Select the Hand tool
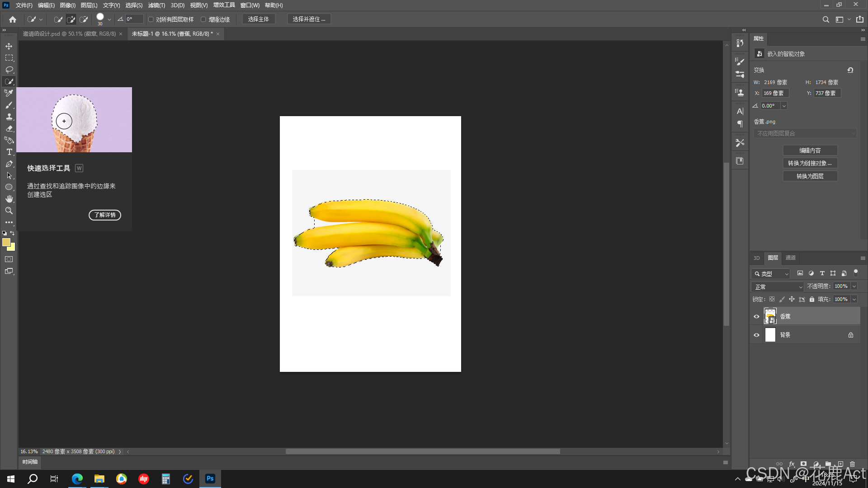Screen dimensions: 868x488 (9, 199)
